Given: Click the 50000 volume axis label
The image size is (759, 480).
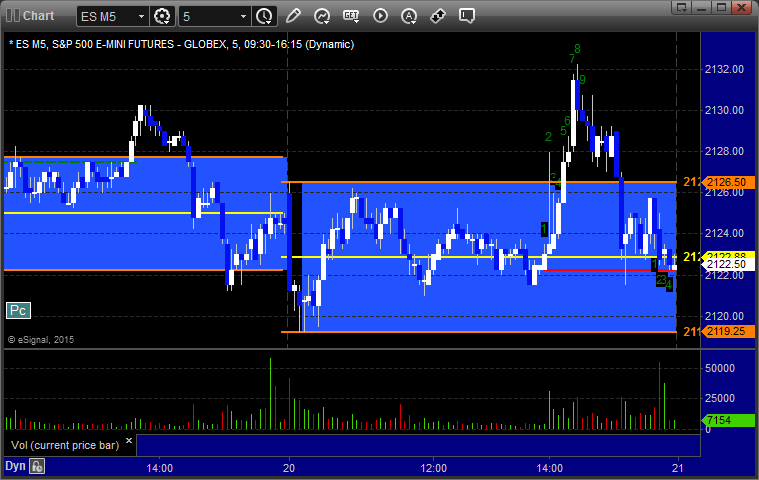Looking at the screenshot, I should coord(720,368).
